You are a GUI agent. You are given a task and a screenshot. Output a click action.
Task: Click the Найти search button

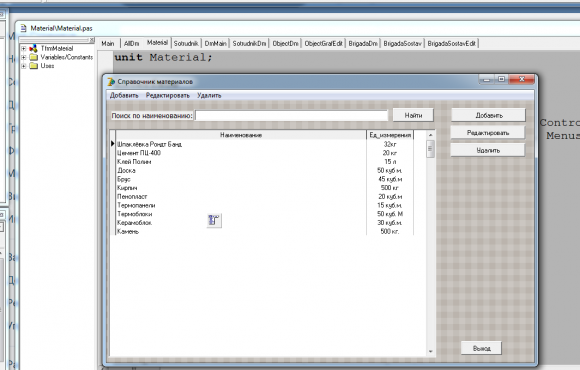coord(413,115)
